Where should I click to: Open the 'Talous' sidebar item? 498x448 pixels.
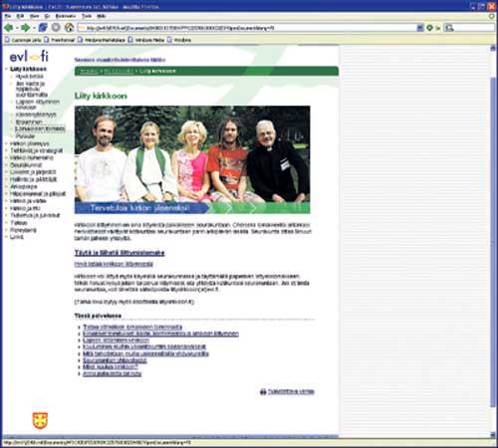[x=19, y=223]
